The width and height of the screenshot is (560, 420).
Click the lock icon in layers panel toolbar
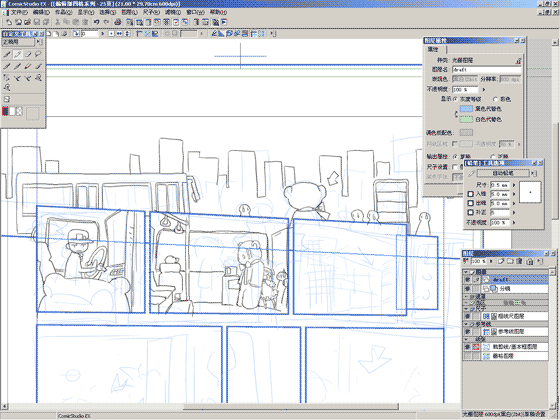pyautogui.click(x=530, y=261)
